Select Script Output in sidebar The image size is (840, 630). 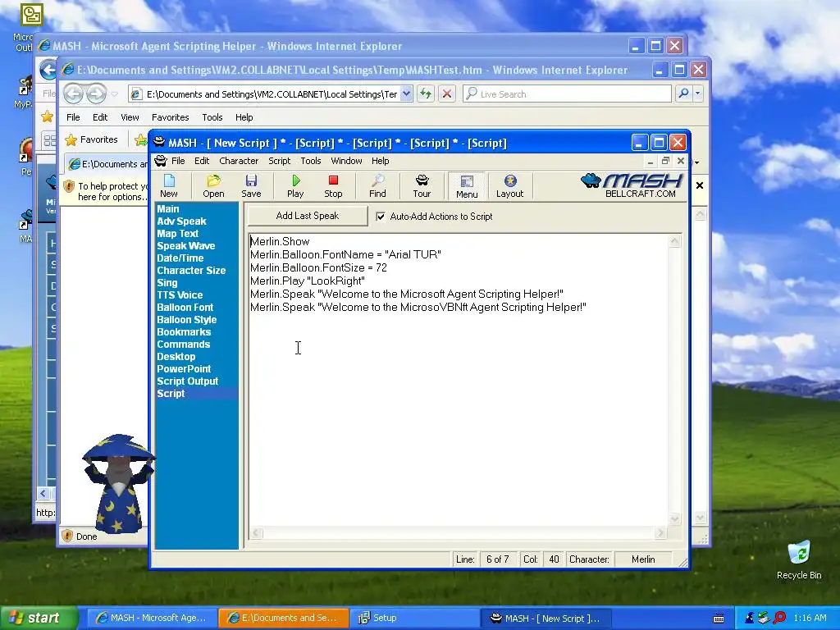(188, 381)
